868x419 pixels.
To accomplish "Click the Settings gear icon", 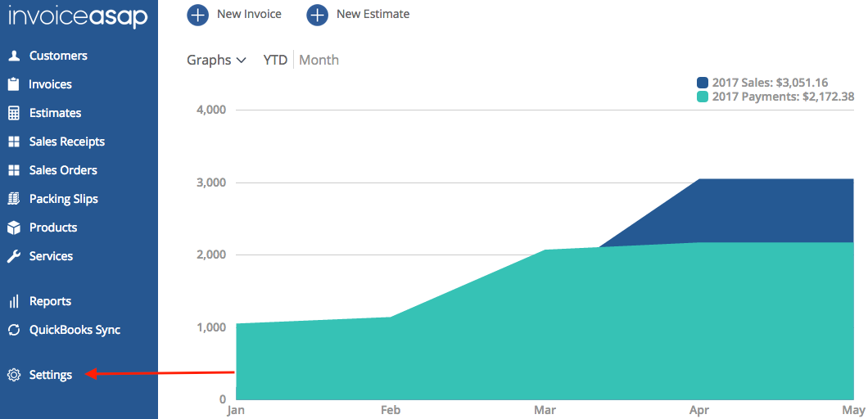I will [x=13, y=375].
